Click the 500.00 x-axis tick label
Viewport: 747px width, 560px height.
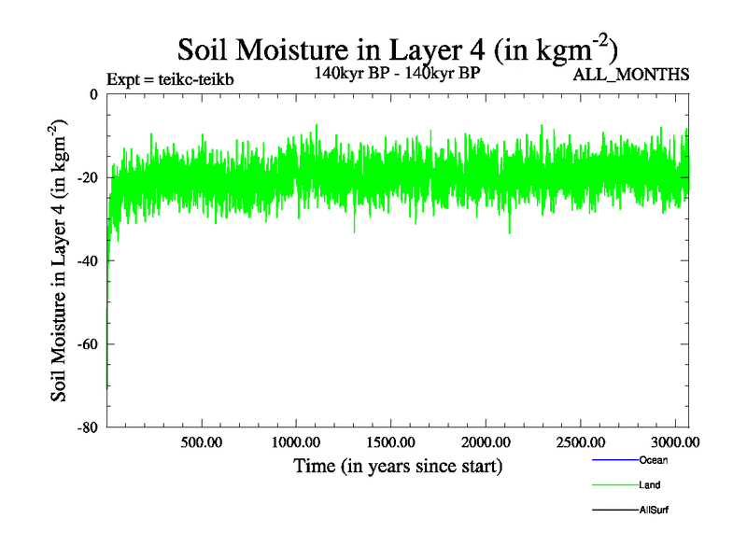[202, 441]
